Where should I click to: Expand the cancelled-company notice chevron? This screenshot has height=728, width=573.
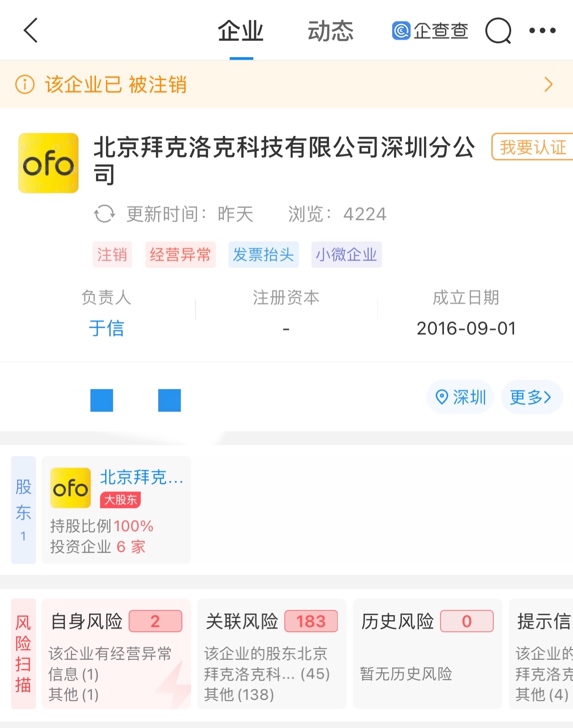tap(548, 85)
